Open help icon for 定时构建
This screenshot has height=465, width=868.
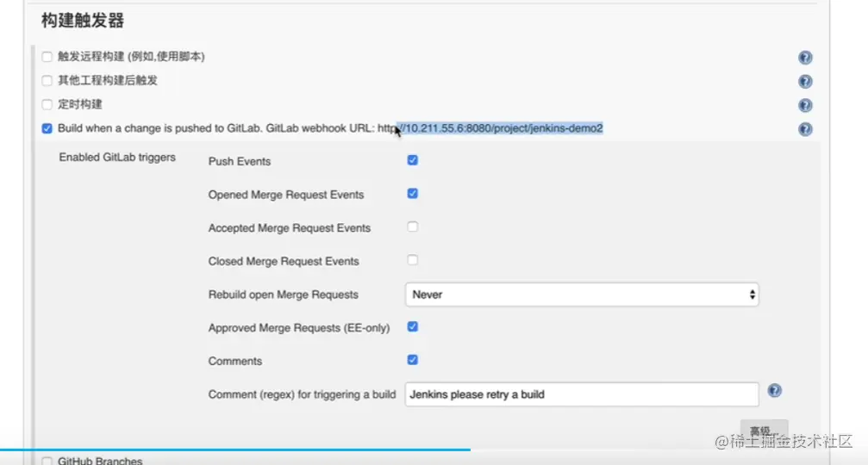(805, 106)
